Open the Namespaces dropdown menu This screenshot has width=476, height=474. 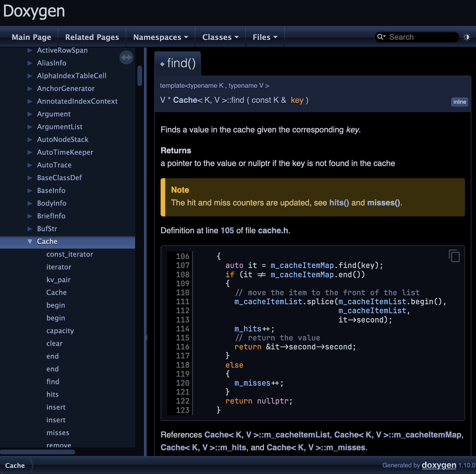pos(161,37)
